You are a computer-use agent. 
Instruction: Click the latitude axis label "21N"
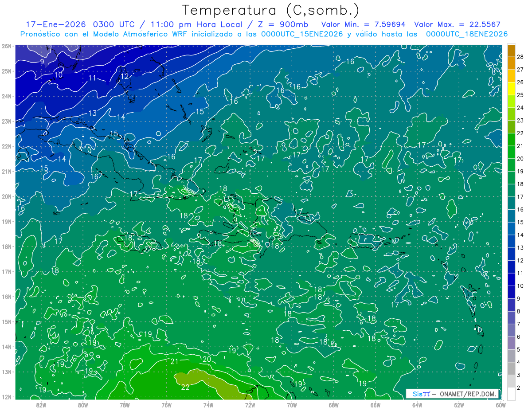[x=6, y=171]
